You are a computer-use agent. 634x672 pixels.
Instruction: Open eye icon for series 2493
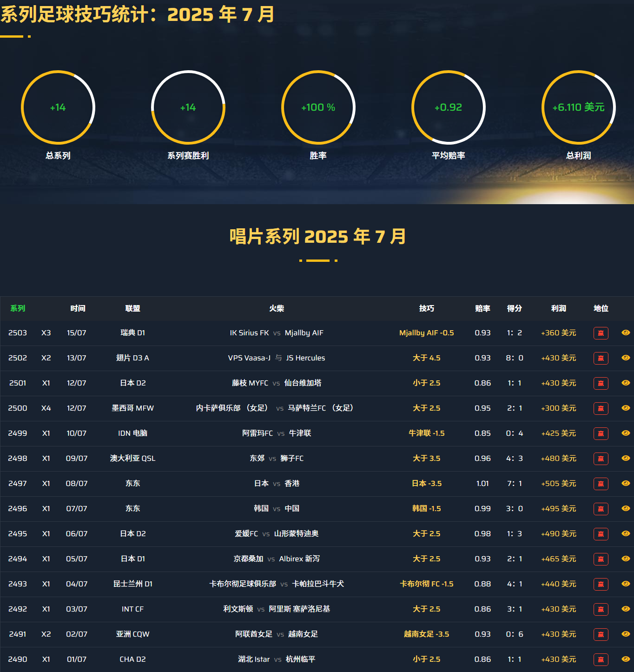626,584
